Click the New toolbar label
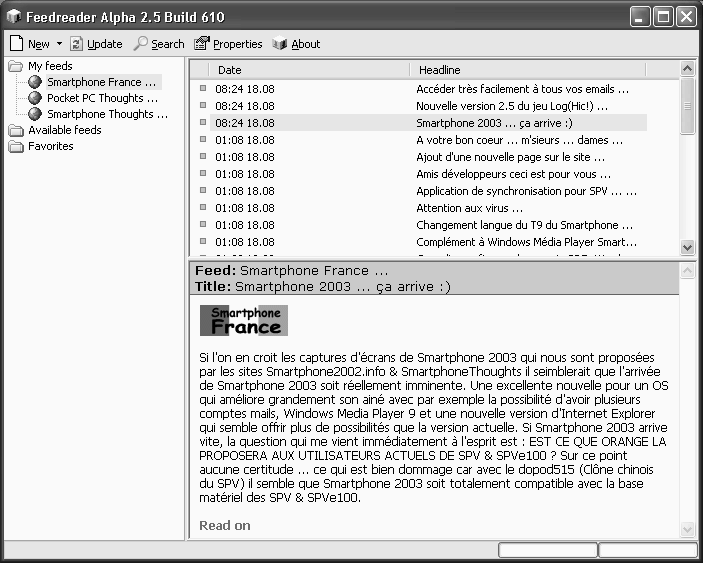The height and width of the screenshot is (563, 703). 39,44
